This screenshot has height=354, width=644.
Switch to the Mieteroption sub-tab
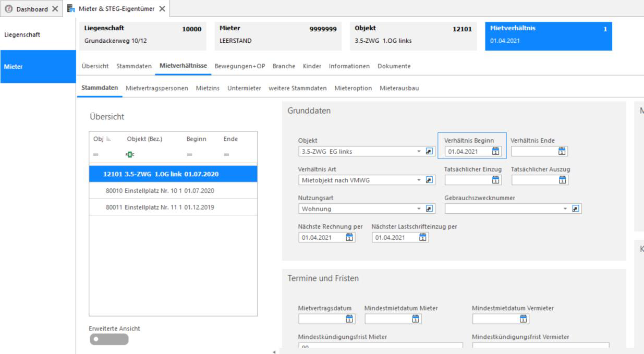pyautogui.click(x=353, y=88)
